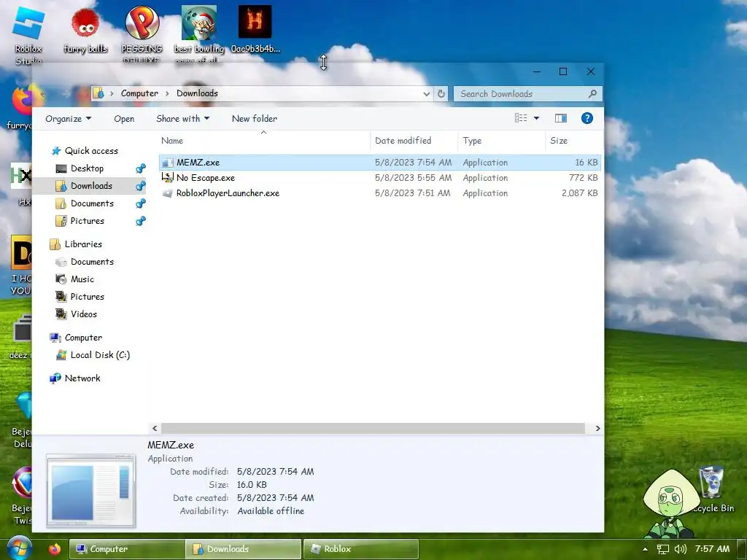
Task: Click the search magnifier icon
Action: tap(592, 94)
